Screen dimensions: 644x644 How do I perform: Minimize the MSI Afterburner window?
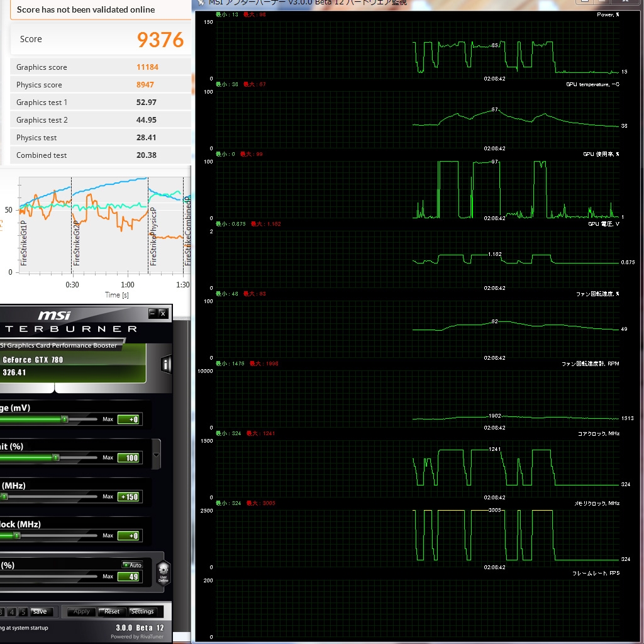click(x=152, y=313)
